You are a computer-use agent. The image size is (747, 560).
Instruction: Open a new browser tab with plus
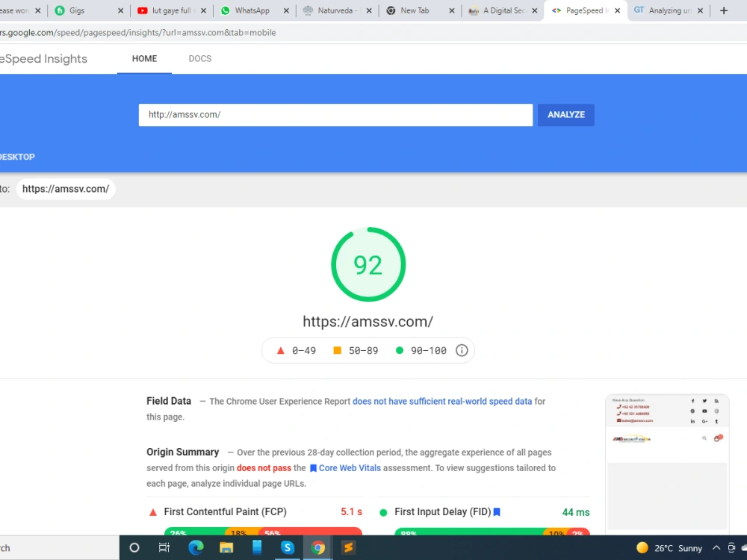724,10
